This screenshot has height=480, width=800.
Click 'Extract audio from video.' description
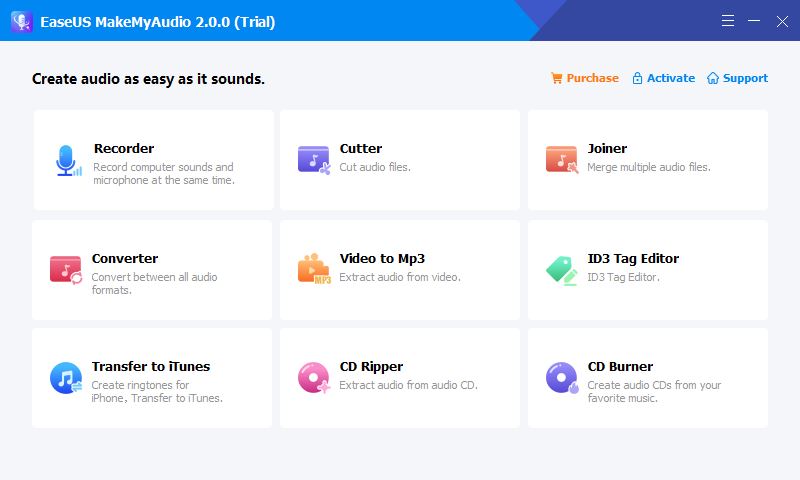click(400, 277)
